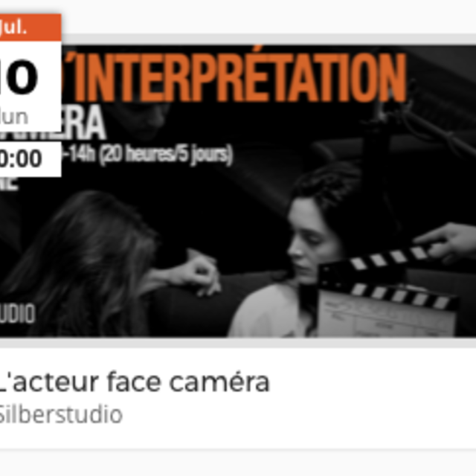Open the event banner image thumbnail

[238, 191]
